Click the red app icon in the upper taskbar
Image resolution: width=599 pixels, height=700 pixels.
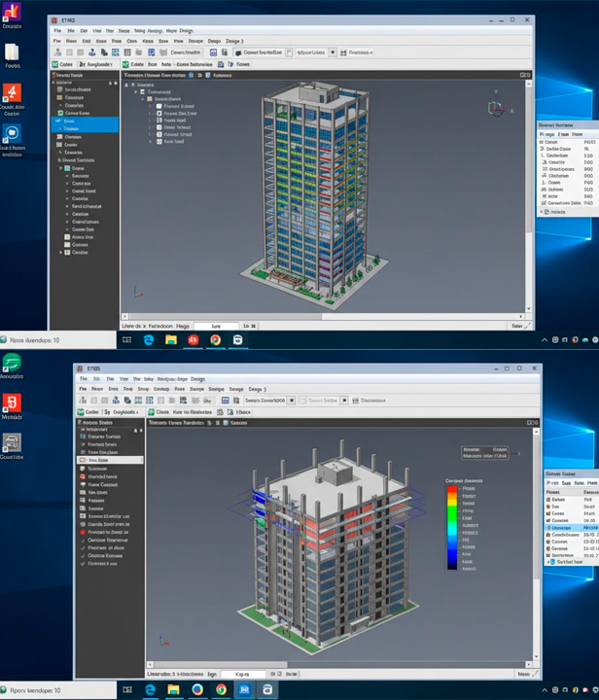(x=193, y=339)
